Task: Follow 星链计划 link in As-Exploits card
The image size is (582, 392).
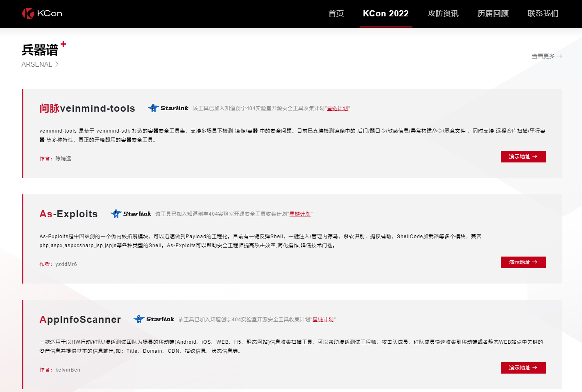Action: (x=300, y=214)
